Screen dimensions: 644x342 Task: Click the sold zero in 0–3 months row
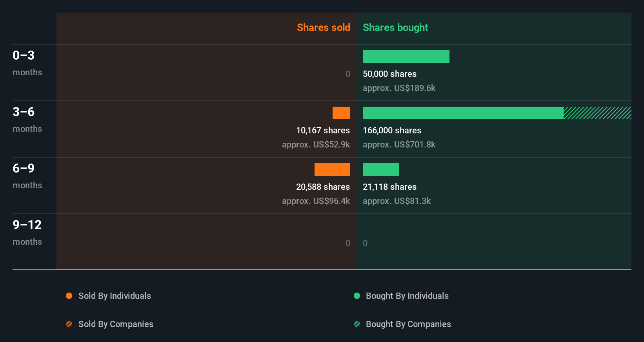coord(348,74)
